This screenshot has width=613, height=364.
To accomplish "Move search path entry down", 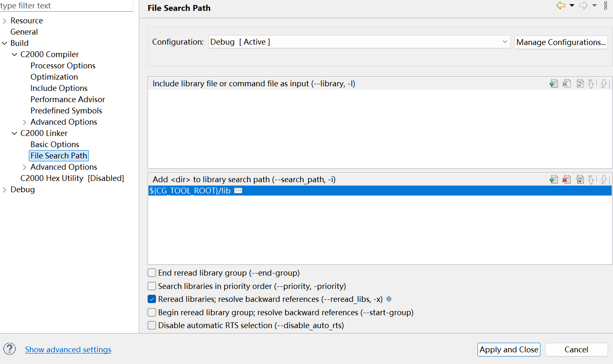I will [604, 179].
